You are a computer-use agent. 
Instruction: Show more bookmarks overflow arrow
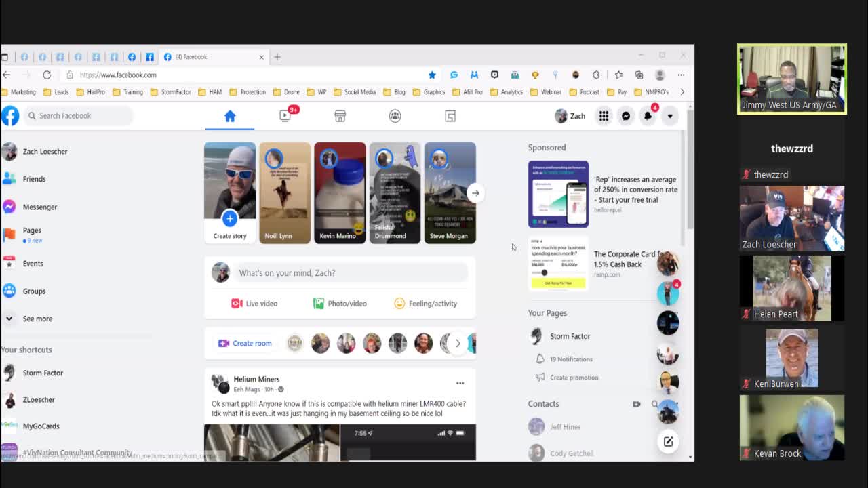pyautogui.click(x=682, y=92)
